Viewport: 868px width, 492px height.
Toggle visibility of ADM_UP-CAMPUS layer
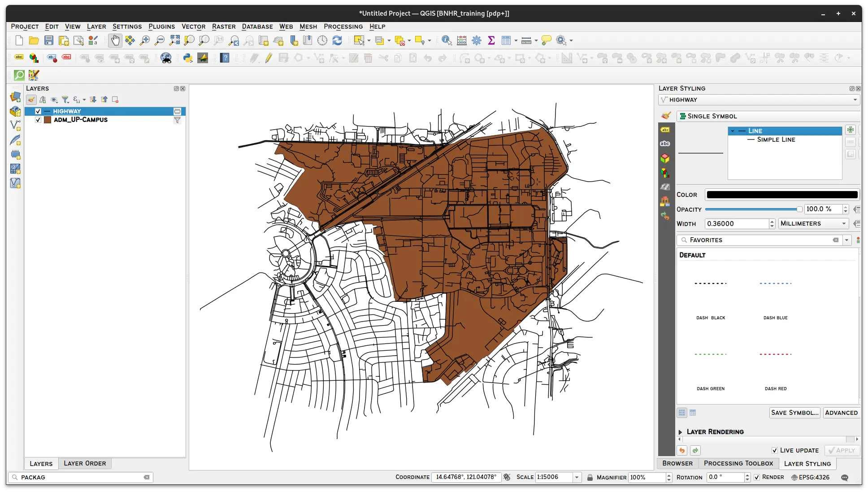[38, 120]
